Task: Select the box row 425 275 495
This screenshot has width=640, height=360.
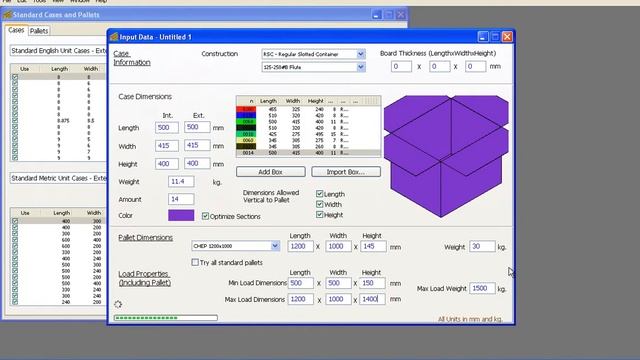Action: (309, 134)
